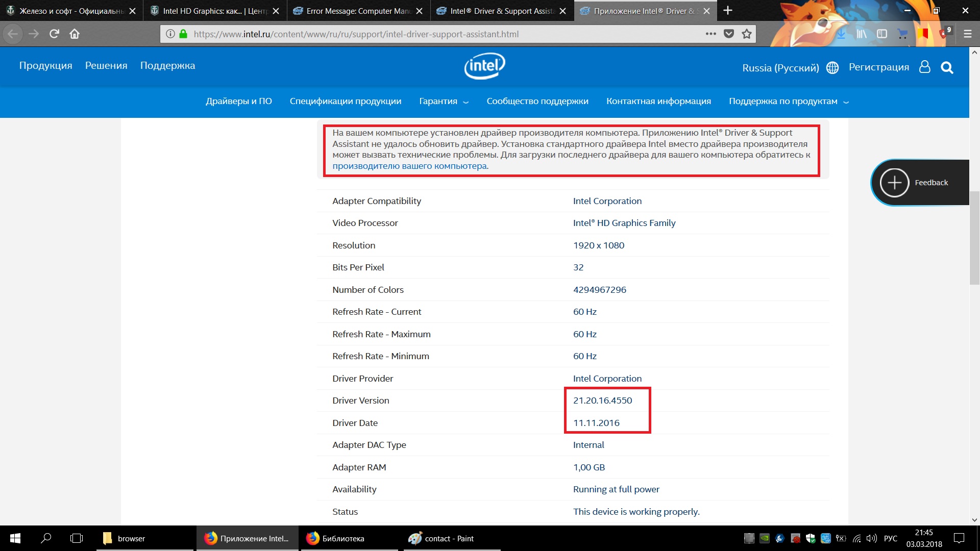Select the Driver Date value 11.11.2016
Viewport: 980px width, 551px height.
pos(596,423)
